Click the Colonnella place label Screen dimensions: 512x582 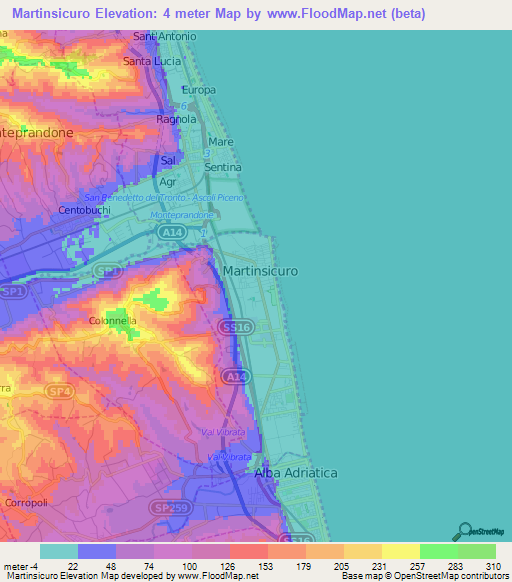pyautogui.click(x=112, y=321)
